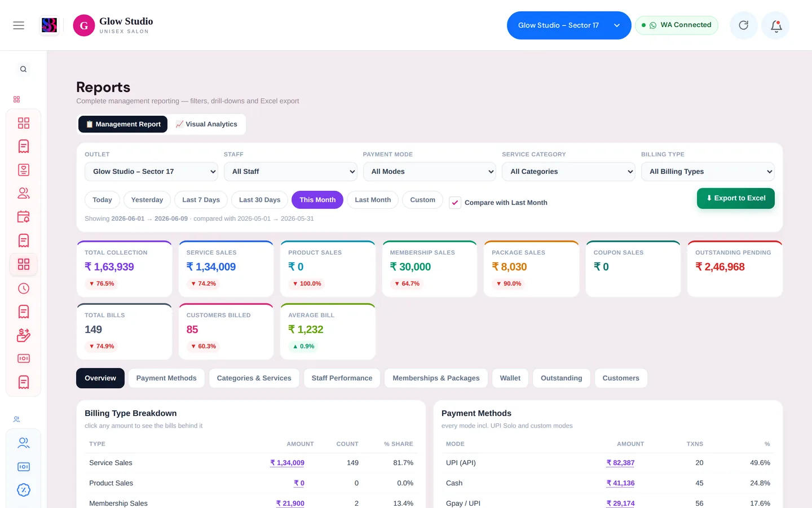Open the clock icon in the sidebar
This screenshot has width=812, height=508.
coord(24,288)
